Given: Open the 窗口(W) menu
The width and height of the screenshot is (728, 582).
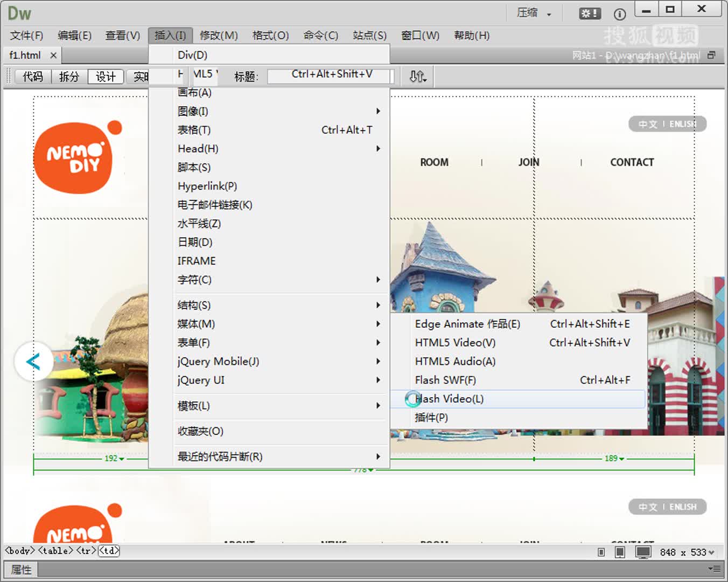Looking at the screenshot, I should 420,36.
